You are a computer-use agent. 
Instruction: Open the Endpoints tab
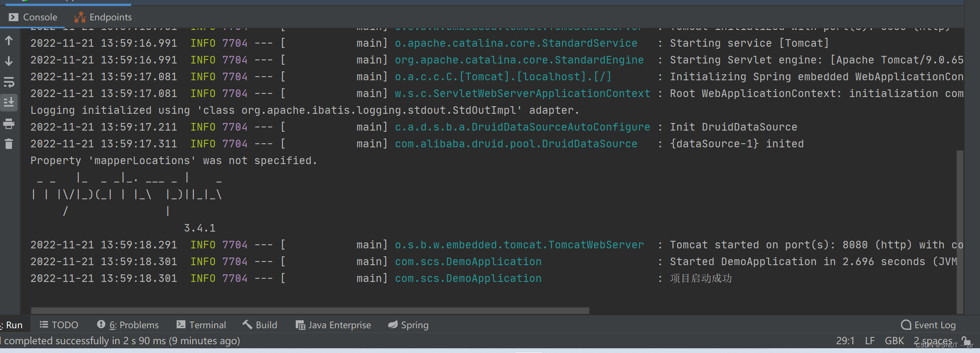tap(103, 17)
